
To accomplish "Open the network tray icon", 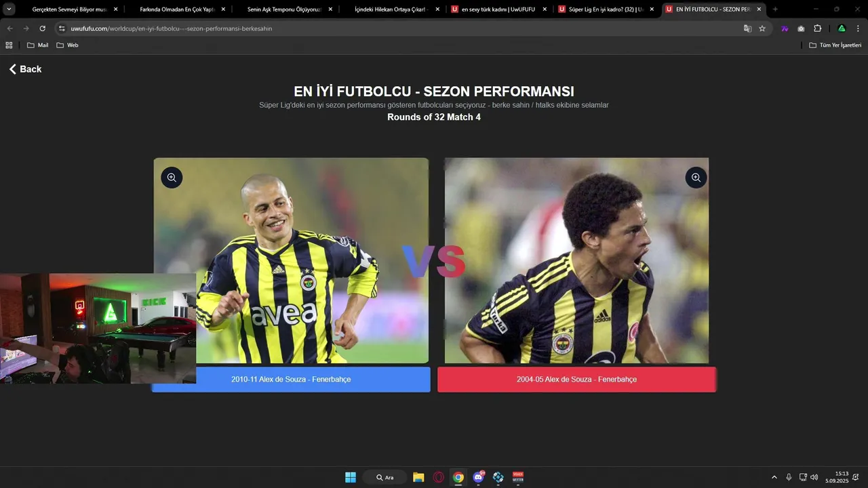I will pos(803,477).
